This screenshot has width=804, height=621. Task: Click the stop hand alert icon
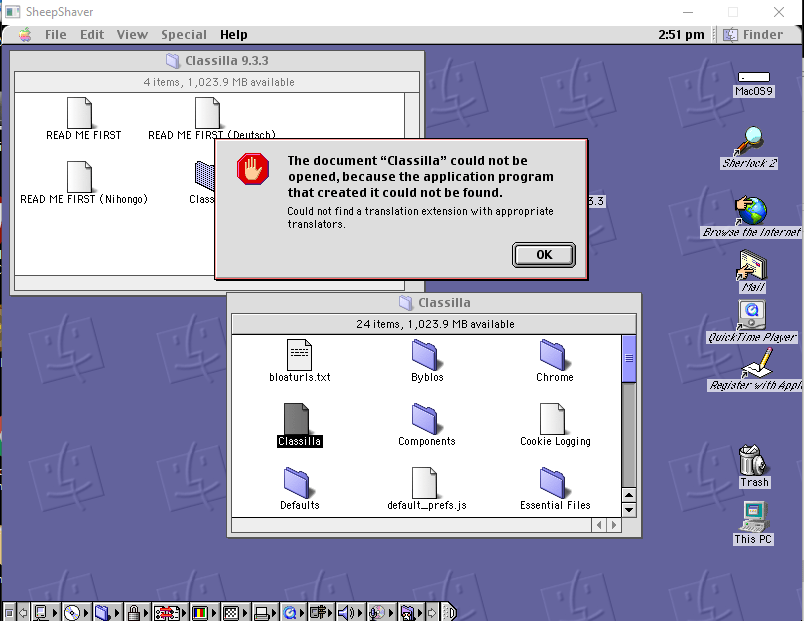[253, 169]
